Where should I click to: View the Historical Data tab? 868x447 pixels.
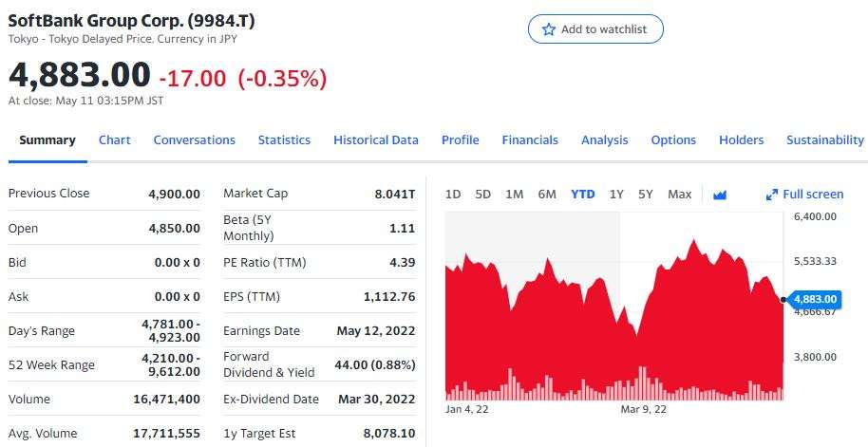click(375, 140)
